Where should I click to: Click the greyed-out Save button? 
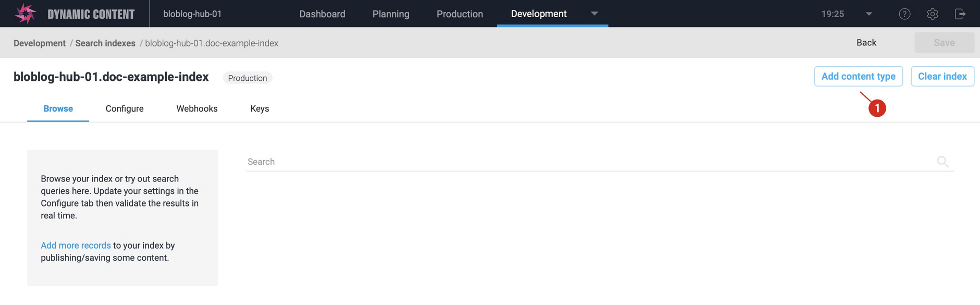[944, 43]
